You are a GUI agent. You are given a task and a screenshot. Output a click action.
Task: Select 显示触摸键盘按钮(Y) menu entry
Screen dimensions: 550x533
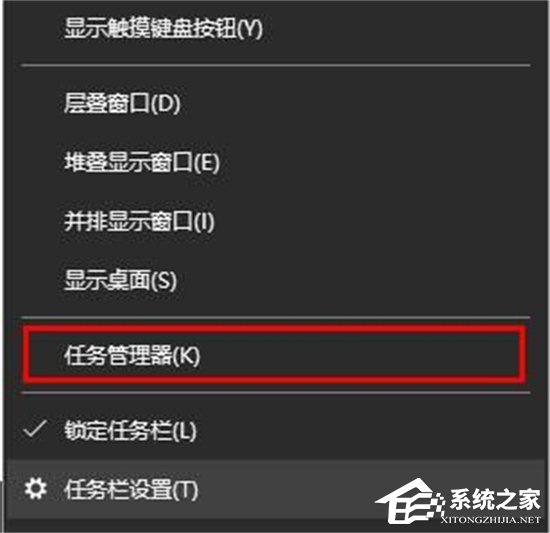pyautogui.click(x=274, y=28)
